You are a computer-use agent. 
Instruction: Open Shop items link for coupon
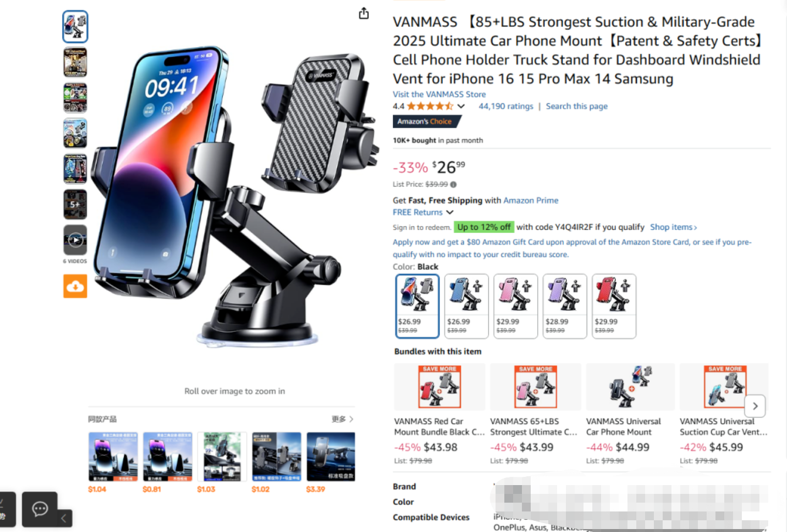coord(673,227)
